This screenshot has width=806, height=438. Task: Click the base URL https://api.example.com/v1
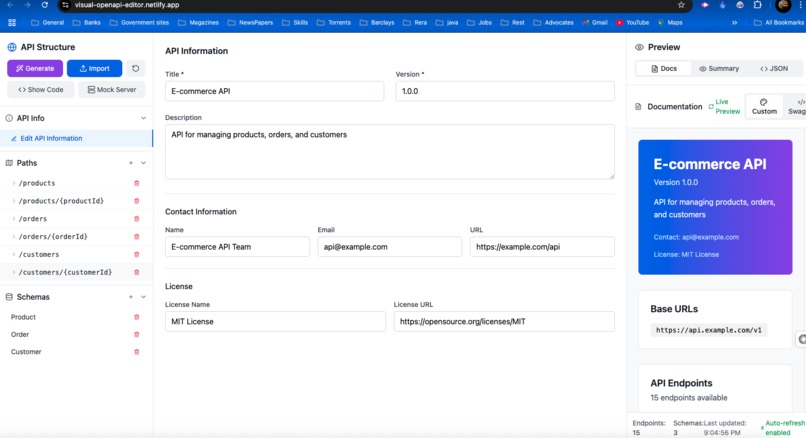[708, 330]
